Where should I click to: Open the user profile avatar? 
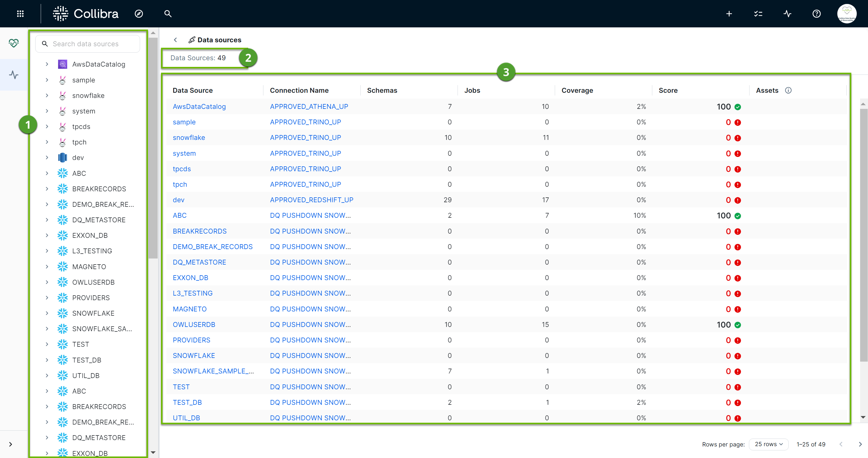click(847, 13)
